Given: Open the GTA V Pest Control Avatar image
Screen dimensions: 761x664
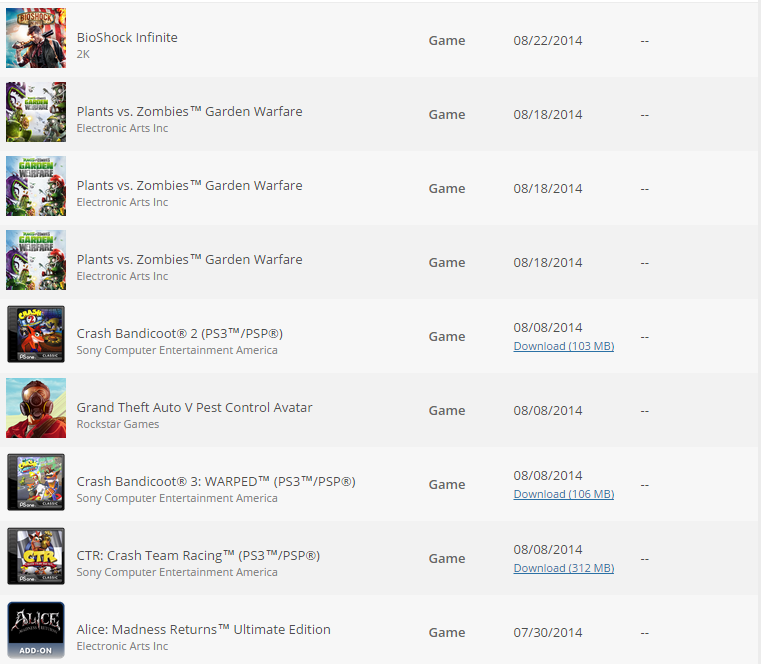Looking at the screenshot, I should pos(36,408).
